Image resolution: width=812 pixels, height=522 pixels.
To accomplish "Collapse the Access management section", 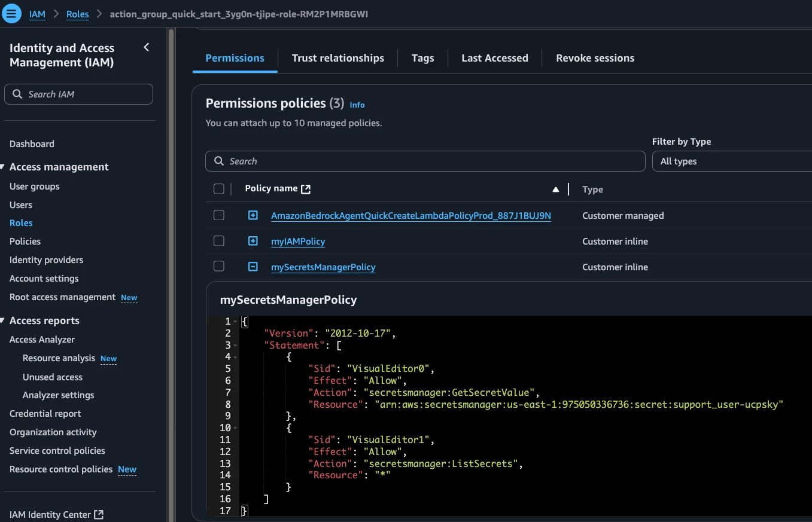I will [x=3, y=167].
